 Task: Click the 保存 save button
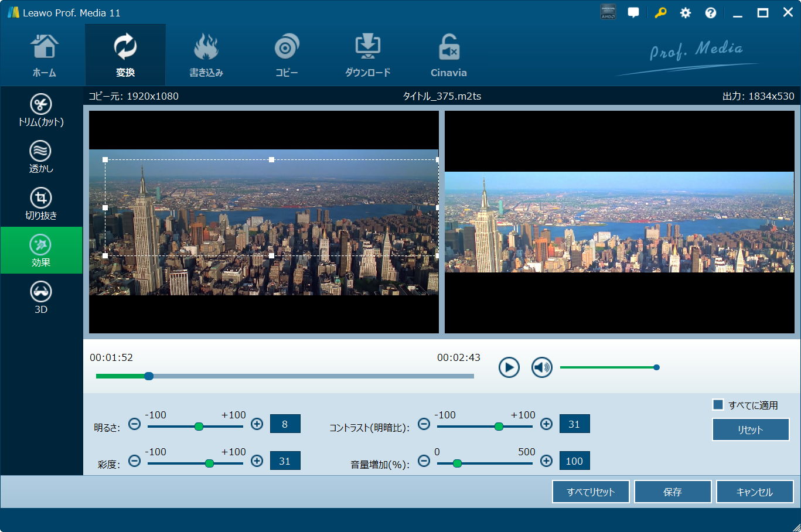coord(672,492)
